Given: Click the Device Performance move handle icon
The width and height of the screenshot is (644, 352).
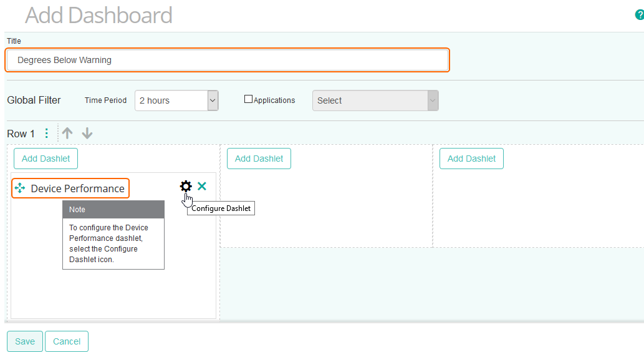Looking at the screenshot, I should [20, 188].
